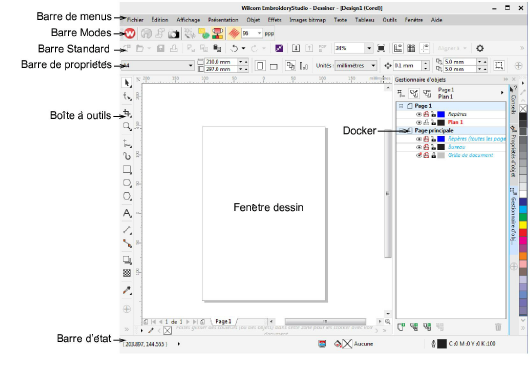Screen dimensions: 530x368
Task: Select the Parallel Dimension line tool
Action: [x=127, y=230]
